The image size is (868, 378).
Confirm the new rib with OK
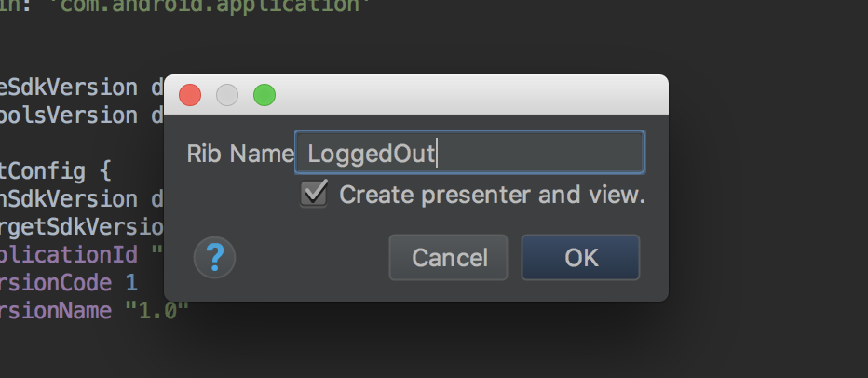click(x=581, y=257)
